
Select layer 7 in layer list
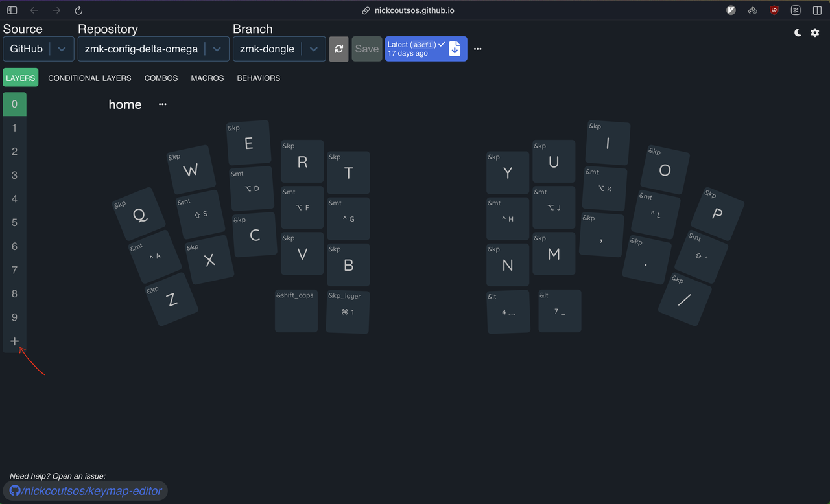pyautogui.click(x=15, y=269)
